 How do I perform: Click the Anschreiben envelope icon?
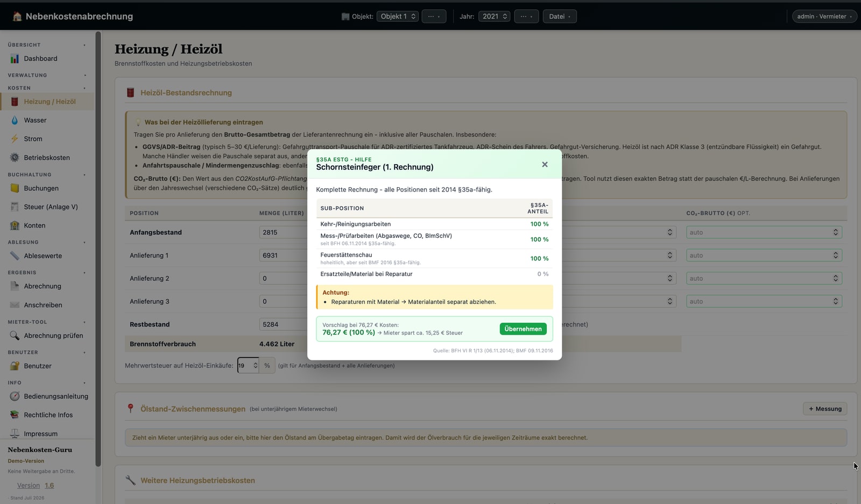pyautogui.click(x=15, y=305)
